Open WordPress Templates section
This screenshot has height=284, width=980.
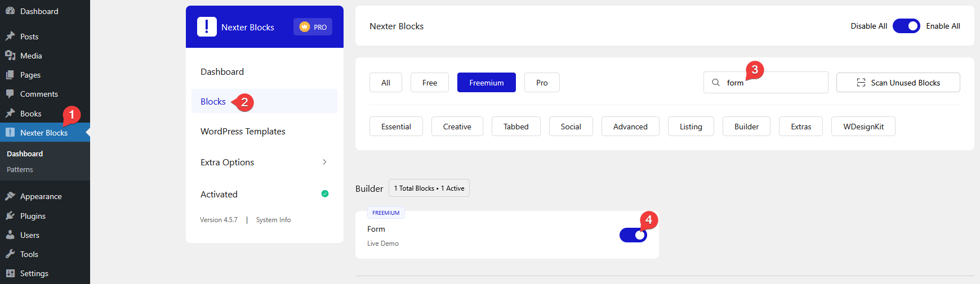[265, 131]
